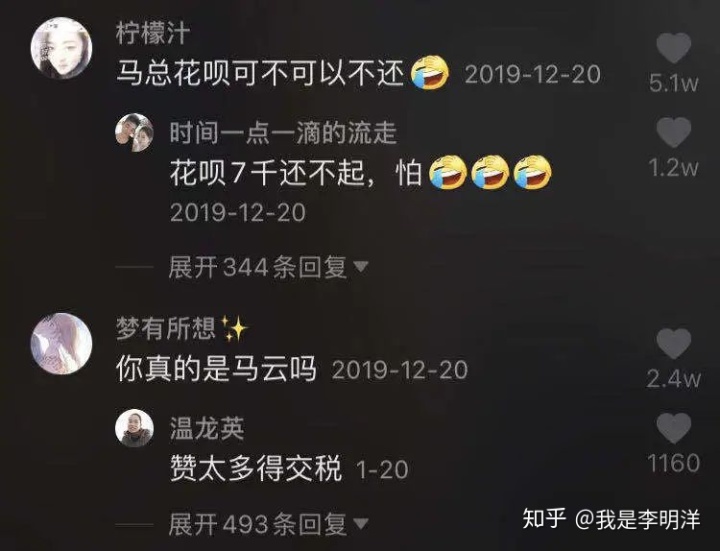The height and width of the screenshot is (551, 720).
Task: Open 温龙英's avatar
Action: [x=134, y=428]
